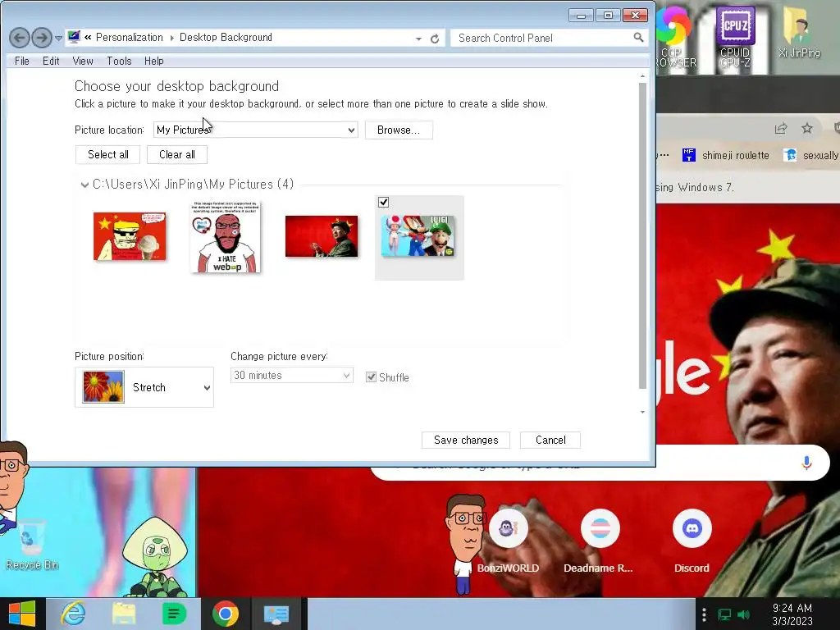Click the volume speaker tray icon
Screen dimensions: 840x630
click(x=743, y=615)
